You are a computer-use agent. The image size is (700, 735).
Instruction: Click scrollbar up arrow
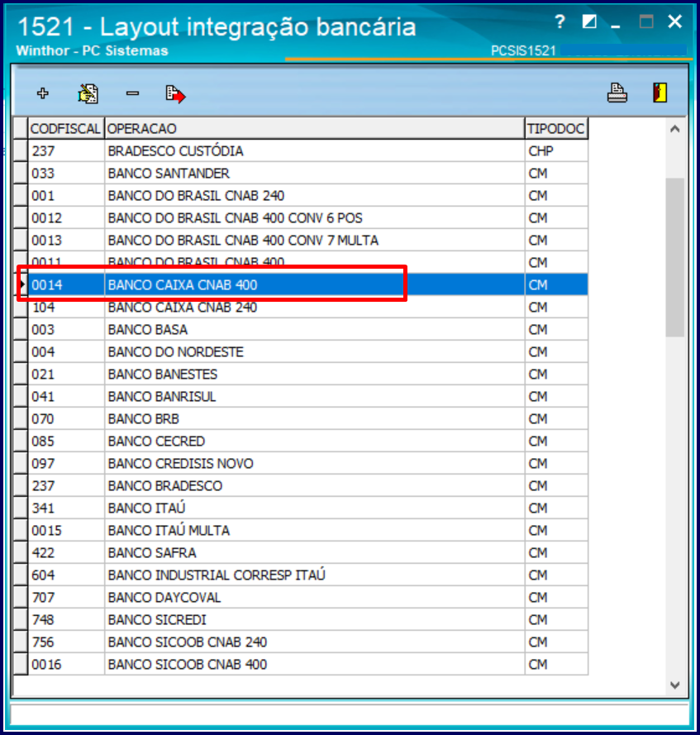coord(674,129)
